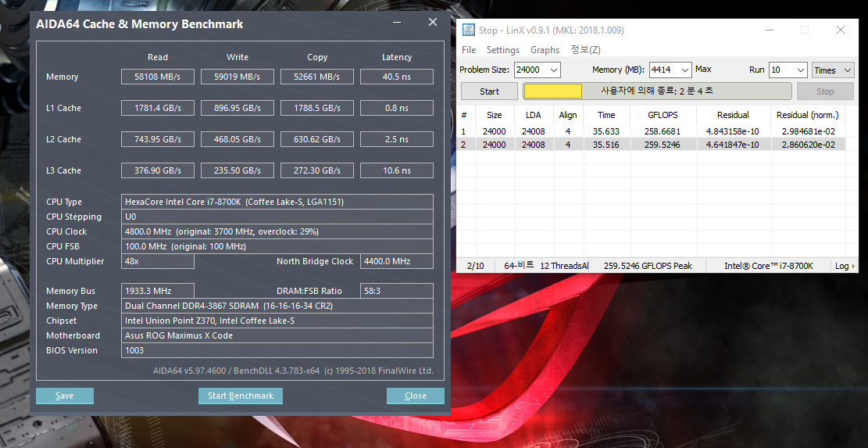Click the DRAM:FSB Ratio 58:3 field
The width and height of the screenshot is (868, 448).
397,291
